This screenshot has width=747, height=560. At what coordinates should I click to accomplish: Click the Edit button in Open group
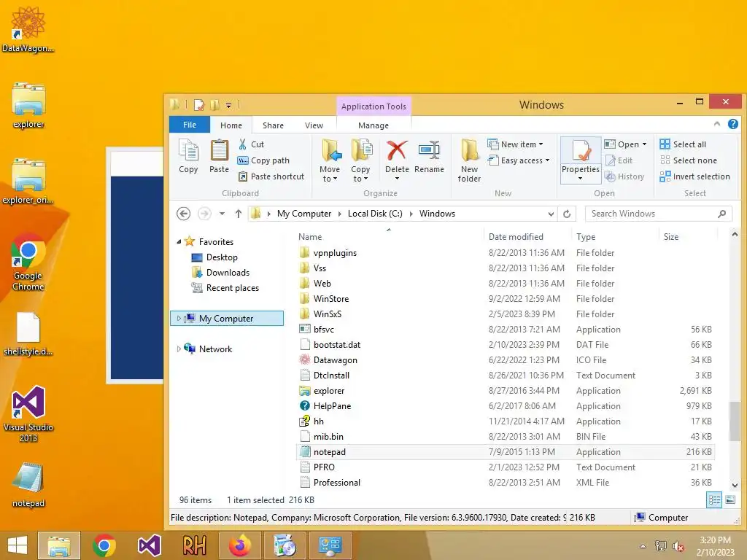click(x=619, y=160)
